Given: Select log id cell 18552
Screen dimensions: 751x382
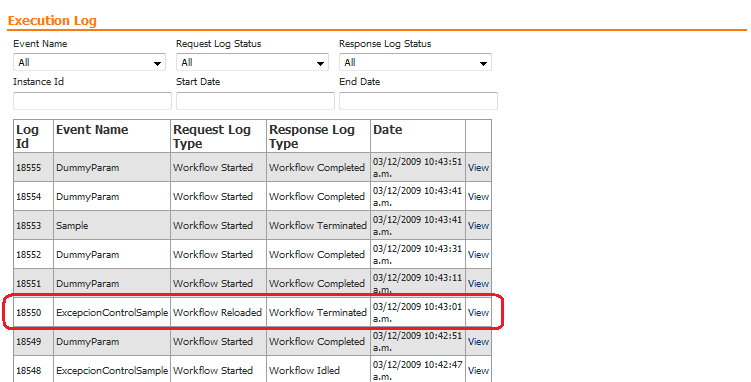Looking at the screenshot, I should pyautogui.click(x=33, y=255).
